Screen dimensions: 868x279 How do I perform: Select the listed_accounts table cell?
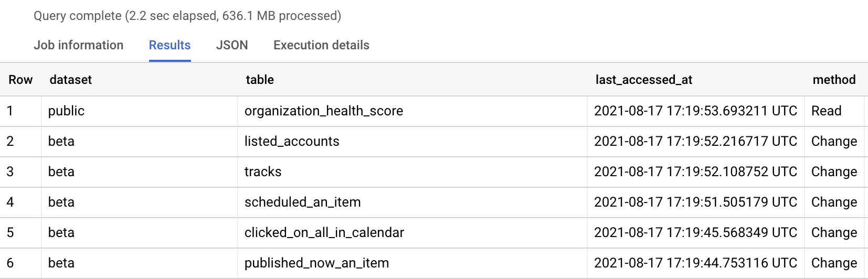tap(292, 141)
